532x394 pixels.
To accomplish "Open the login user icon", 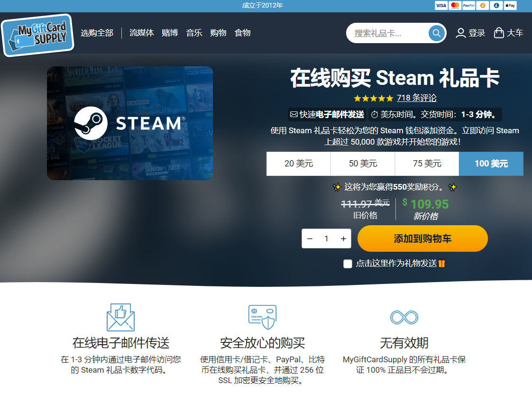I will 460,33.
